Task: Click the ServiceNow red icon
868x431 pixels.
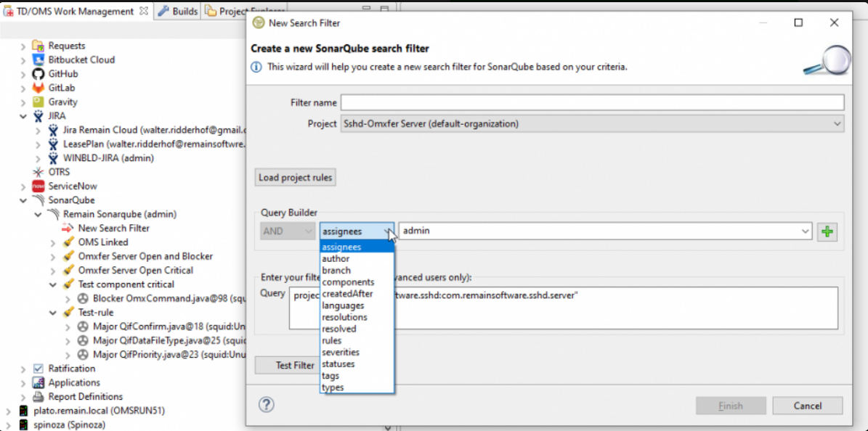Action: (x=38, y=186)
